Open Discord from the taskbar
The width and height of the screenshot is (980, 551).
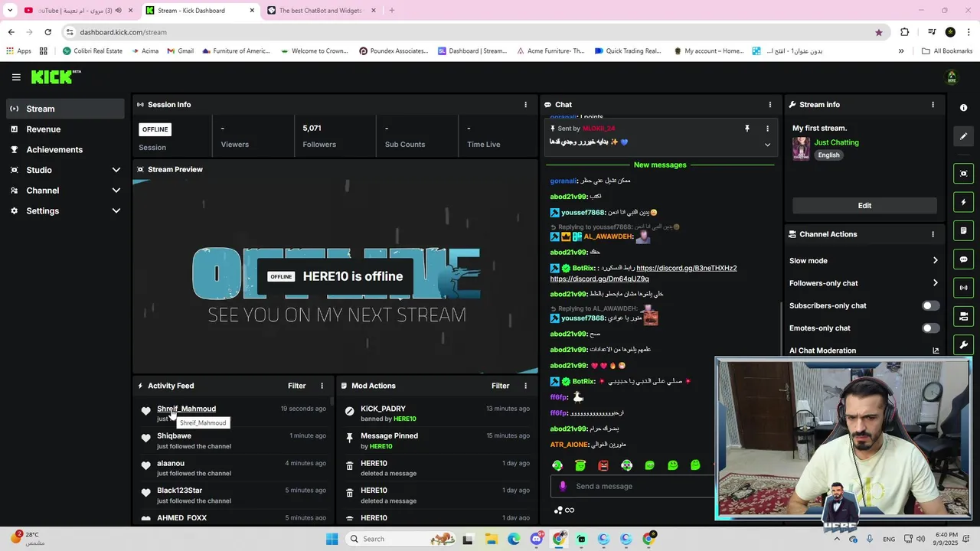tap(537, 539)
